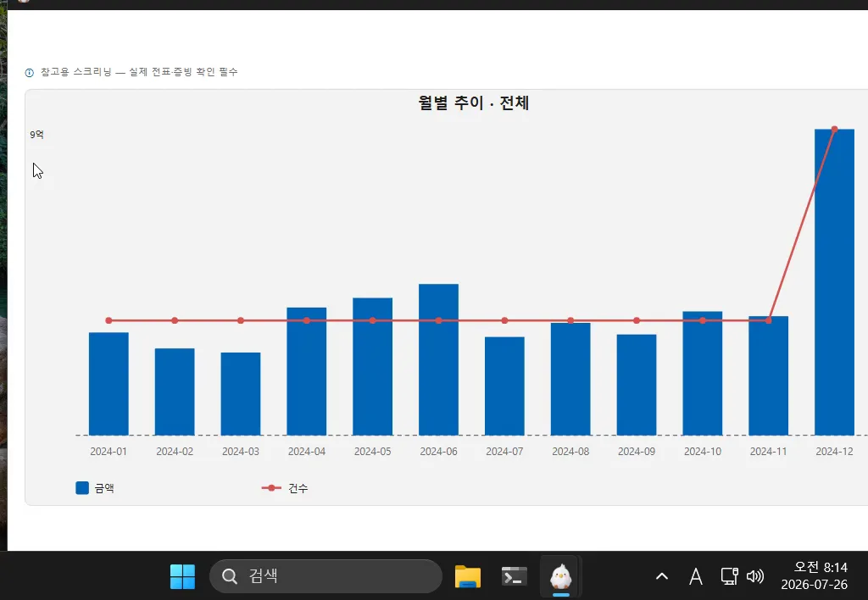
Task: Open the volume speaker tray icon
Action: point(755,576)
